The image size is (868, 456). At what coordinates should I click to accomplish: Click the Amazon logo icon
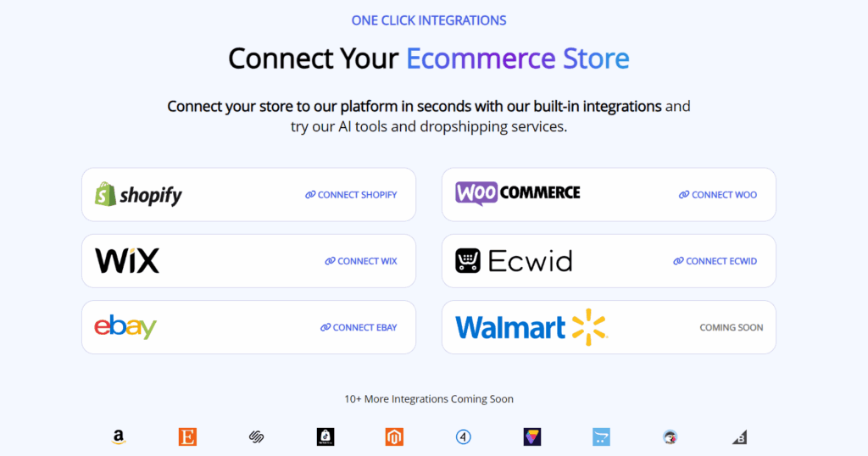(x=119, y=437)
